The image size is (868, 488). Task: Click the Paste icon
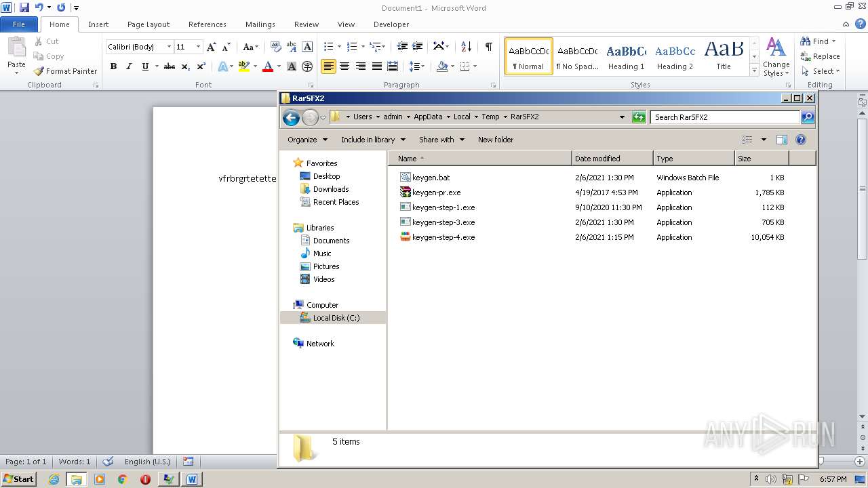(x=16, y=47)
